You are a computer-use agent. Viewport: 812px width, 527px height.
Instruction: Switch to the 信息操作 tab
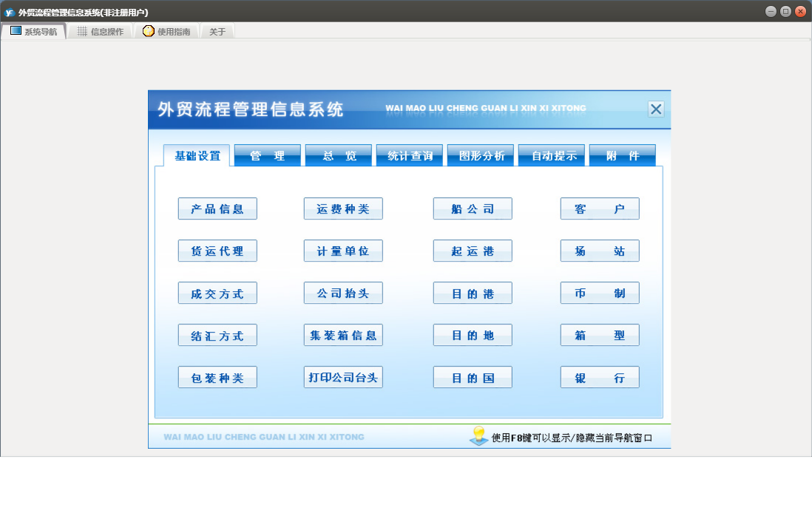click(100, 32)
